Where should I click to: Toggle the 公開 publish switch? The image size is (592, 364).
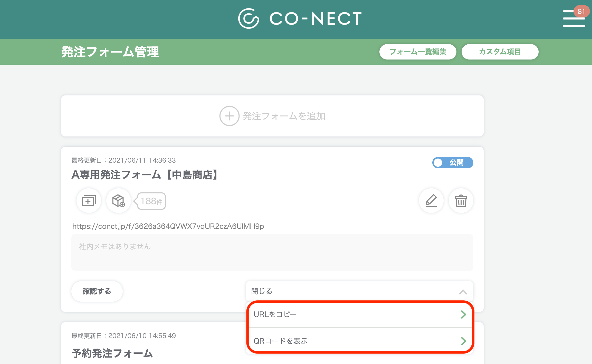pyautogui.click(x=453, y=163)
